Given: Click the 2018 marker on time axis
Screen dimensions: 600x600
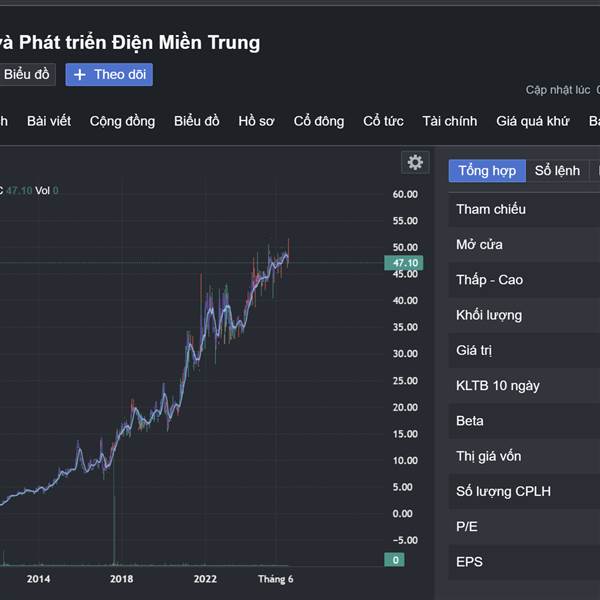Looking at the screenshot, I should click(121, 579).
